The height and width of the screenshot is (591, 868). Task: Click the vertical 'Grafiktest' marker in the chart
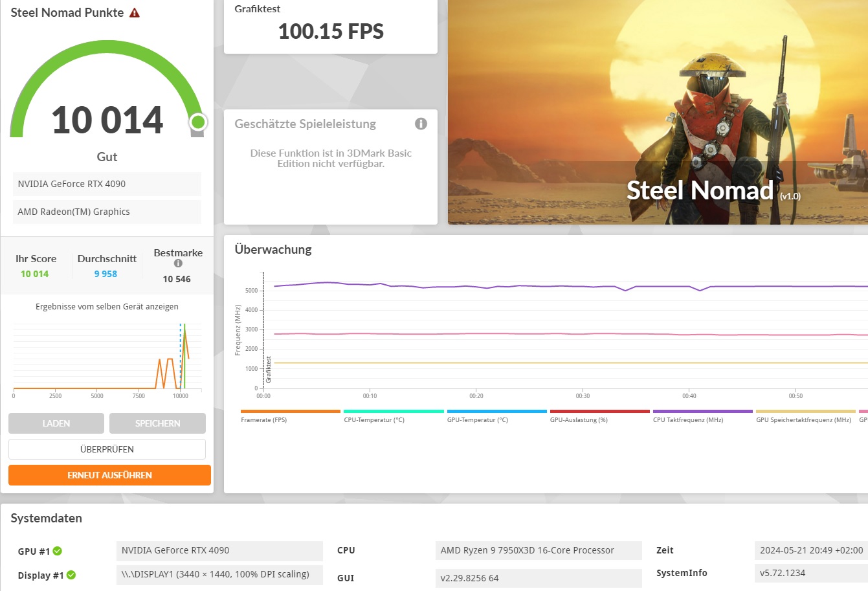(269, 369)
